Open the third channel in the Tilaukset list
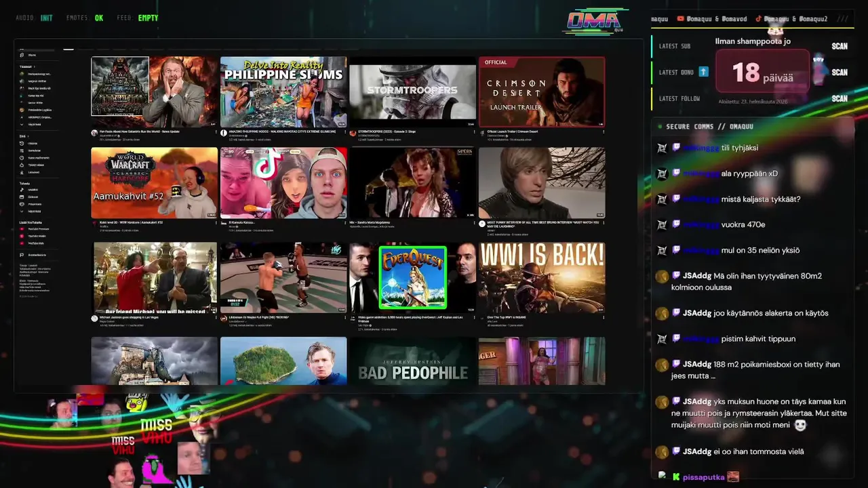The height and width of the screenshot is (488, 868). click(35, 88)
